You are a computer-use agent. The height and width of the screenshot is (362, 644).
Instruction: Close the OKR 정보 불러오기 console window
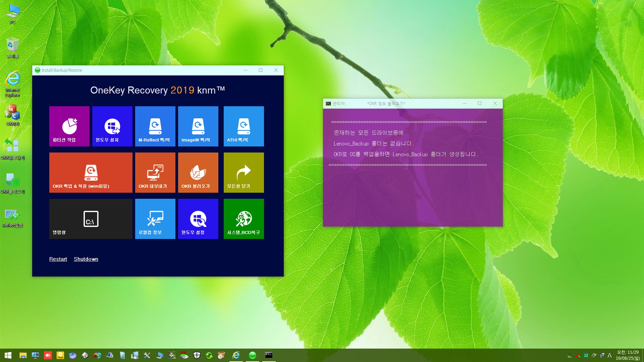point(495,103)
